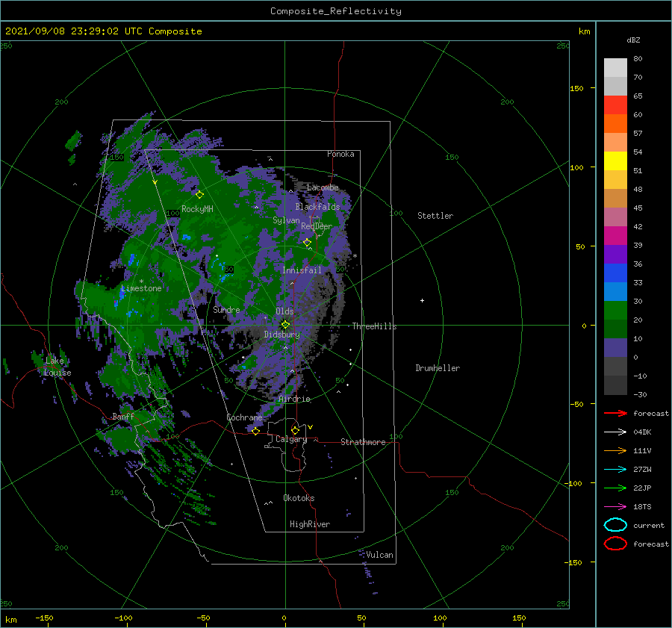Screen dimensions: 672x628
Task: Click the Vulcan city label
Action: 379,555
